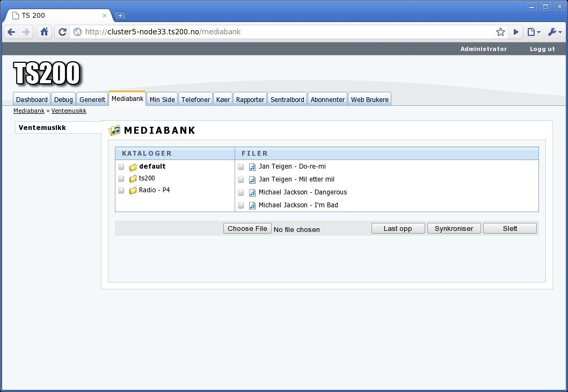This screenshot has height=392, width=568.
Task: Tick the default catalog checkbox
Action: point(121,167)
